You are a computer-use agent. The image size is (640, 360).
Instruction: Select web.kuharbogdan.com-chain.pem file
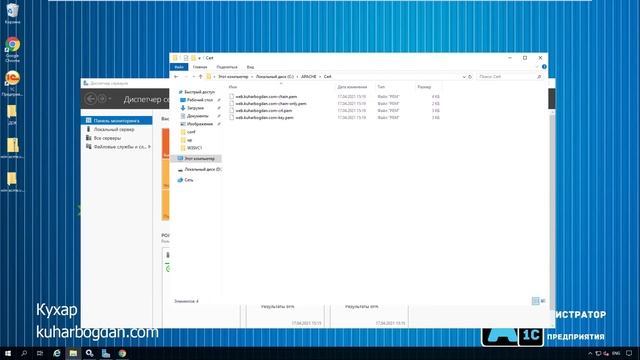(266, 97)
